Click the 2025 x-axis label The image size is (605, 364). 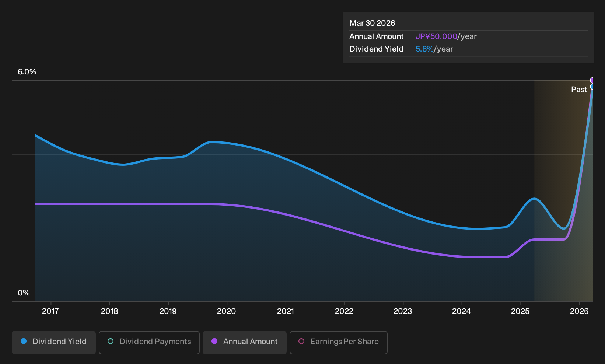click(x=520, y=311)
